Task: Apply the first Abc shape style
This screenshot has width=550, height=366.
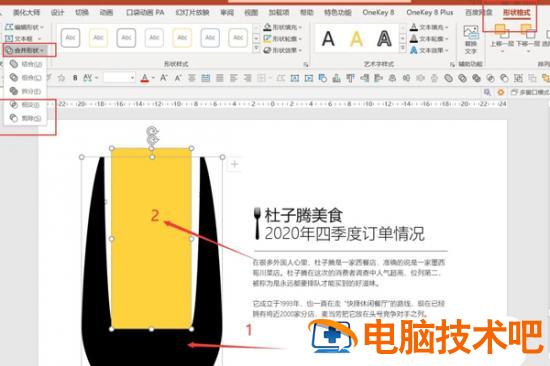Action: coord(70,38)
